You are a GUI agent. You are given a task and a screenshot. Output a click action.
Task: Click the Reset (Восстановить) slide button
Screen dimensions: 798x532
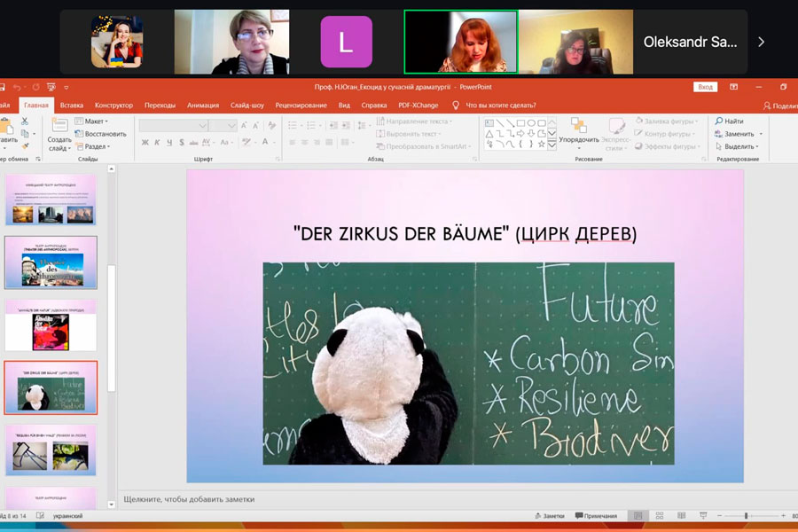pos(101,134)
